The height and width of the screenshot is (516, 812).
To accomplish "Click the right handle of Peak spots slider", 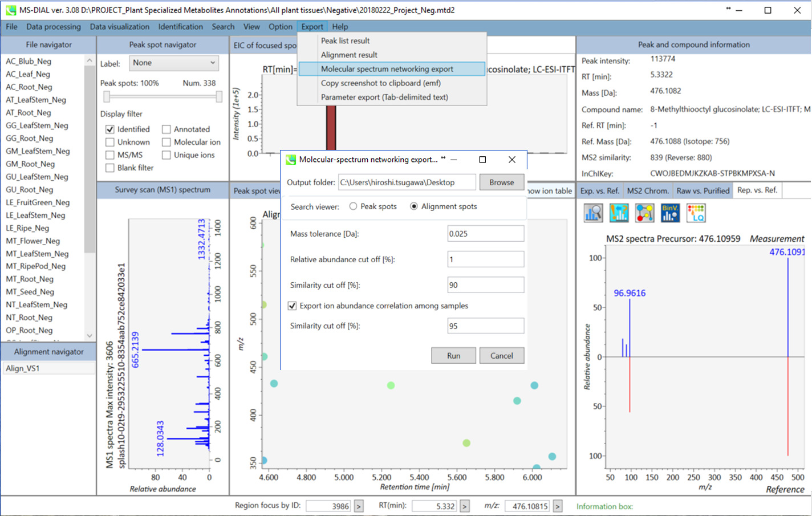I will click(x=219, y=97).
